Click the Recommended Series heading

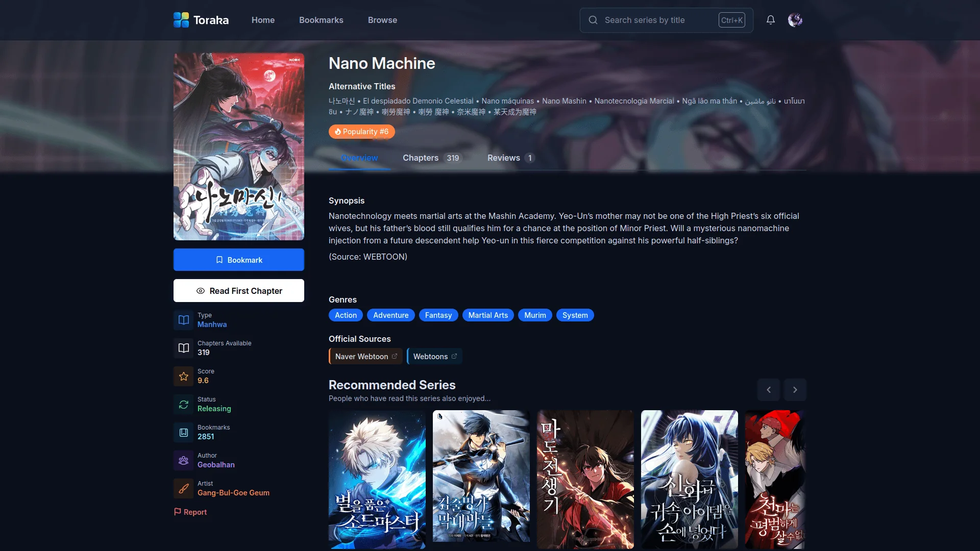coord(392,385)
